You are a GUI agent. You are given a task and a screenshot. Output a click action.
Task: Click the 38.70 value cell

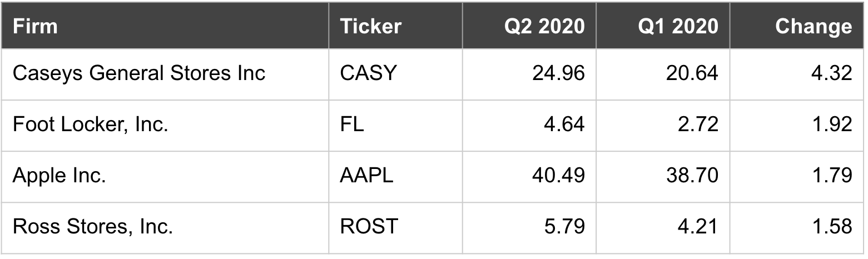click(691, 176)
